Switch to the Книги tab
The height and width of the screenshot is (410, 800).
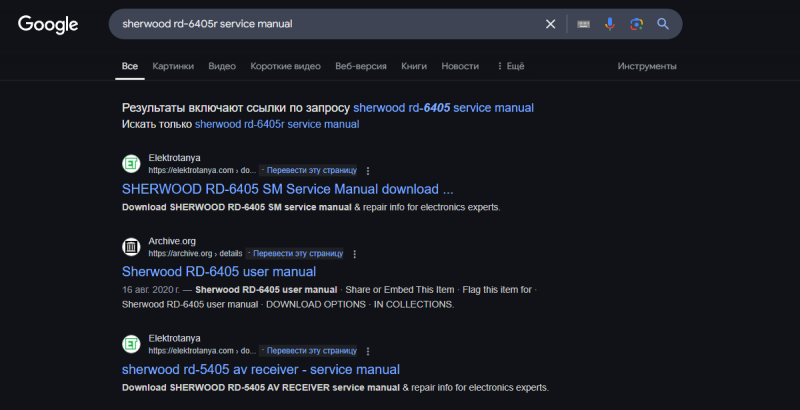[x=414, y=66]
